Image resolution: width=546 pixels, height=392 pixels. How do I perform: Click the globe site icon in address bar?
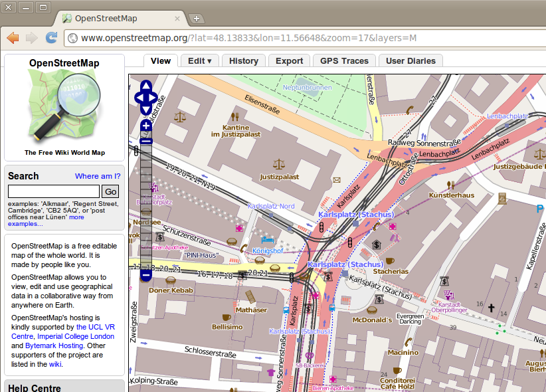[x=72, y=38]
